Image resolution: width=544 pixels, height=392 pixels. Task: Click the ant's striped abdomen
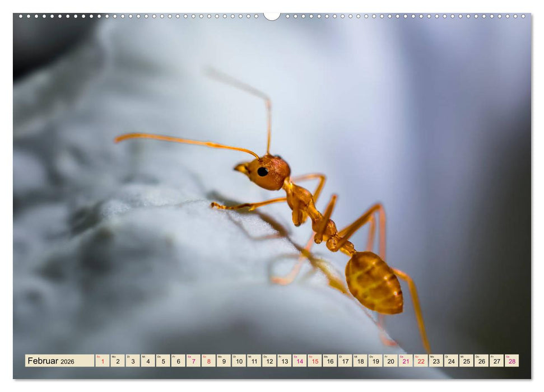pyautogui.click(x=374, y=282)
